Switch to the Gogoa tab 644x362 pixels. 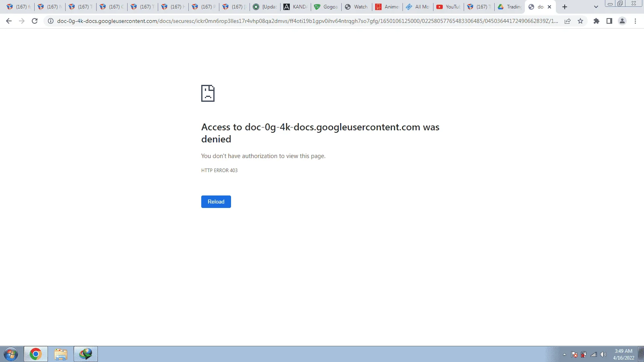pyautogui.click(x=326, y=7)
